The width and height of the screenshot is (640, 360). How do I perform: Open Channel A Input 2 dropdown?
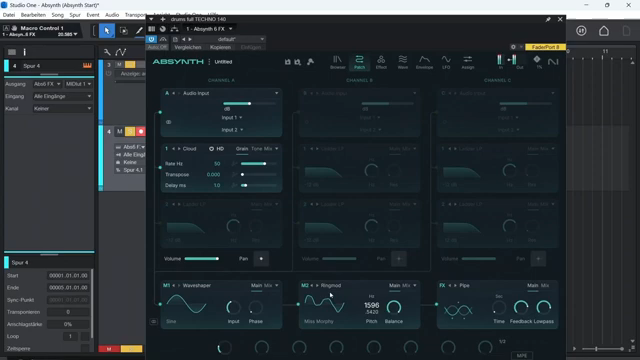click(232, 130)
